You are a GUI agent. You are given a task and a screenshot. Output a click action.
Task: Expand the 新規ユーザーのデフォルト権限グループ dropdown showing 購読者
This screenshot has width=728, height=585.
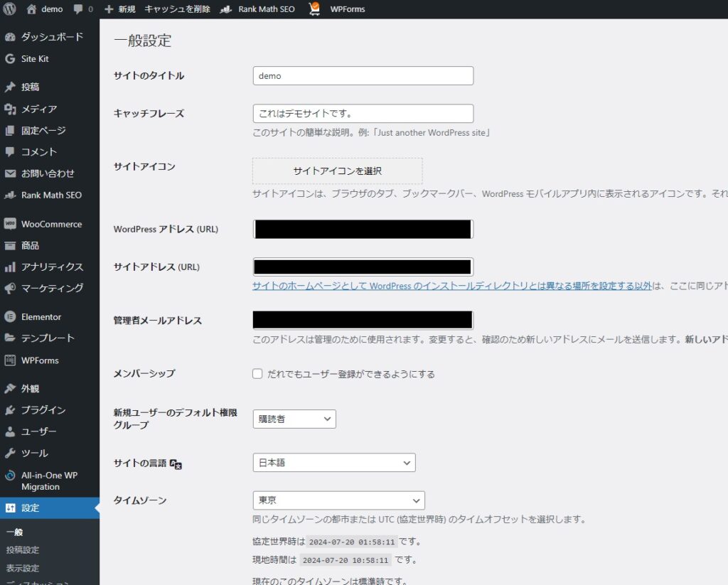click(x=294, y=419)
